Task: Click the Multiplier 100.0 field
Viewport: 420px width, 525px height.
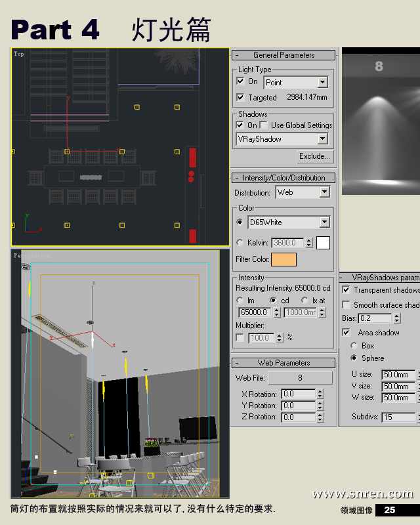Action: pos(261,338)
